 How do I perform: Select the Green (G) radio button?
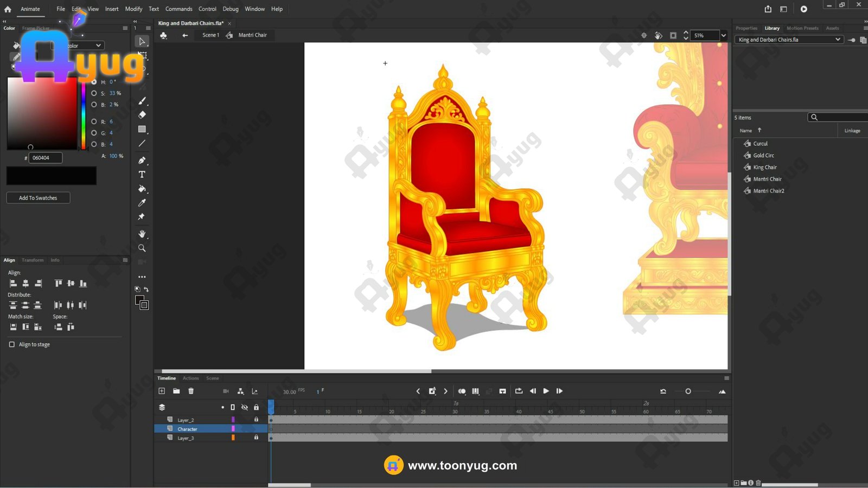pyautogui.click(x=94, y=133)
